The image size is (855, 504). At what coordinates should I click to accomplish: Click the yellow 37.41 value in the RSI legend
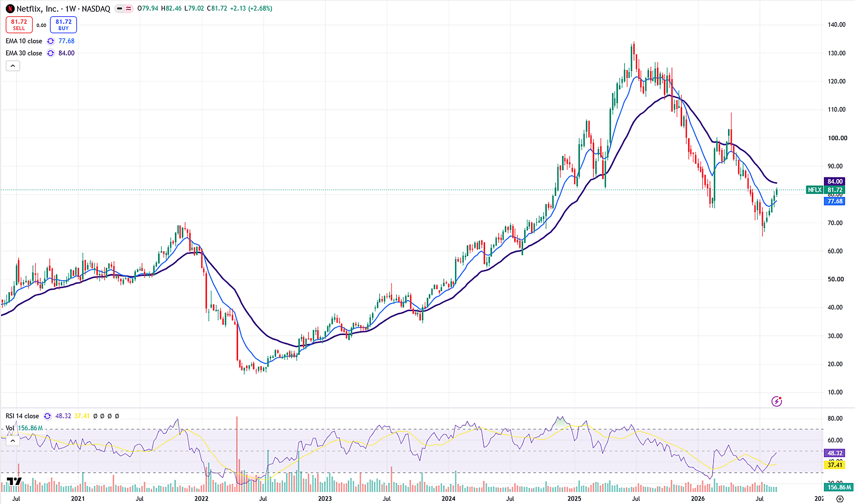82,416
